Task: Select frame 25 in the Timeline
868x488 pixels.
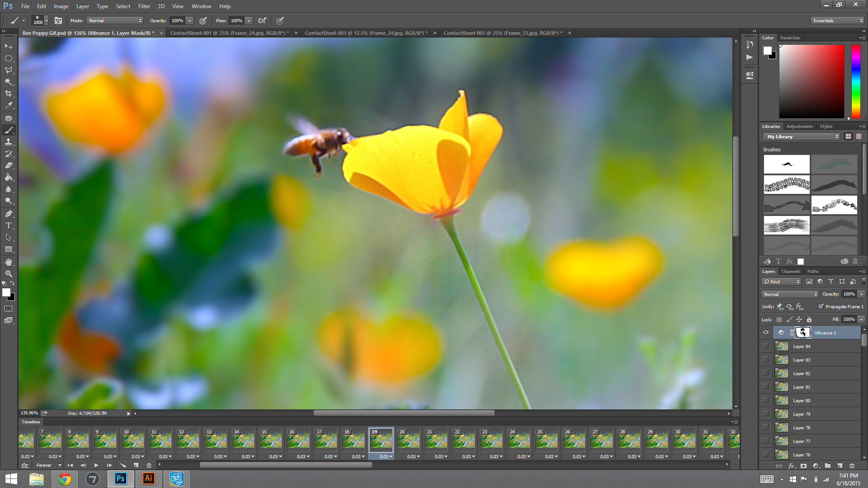Action: click(547, 440)
